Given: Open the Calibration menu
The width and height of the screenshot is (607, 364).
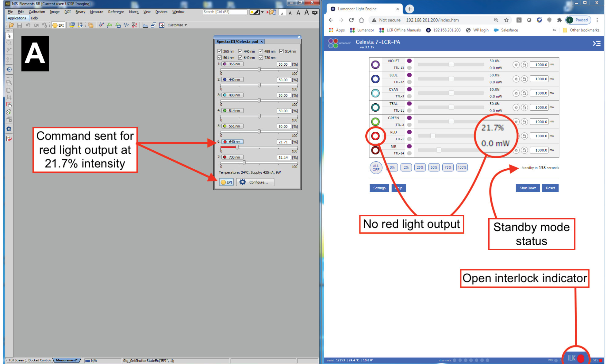Looking at the screenshot, I should click(x=36, y=12).
